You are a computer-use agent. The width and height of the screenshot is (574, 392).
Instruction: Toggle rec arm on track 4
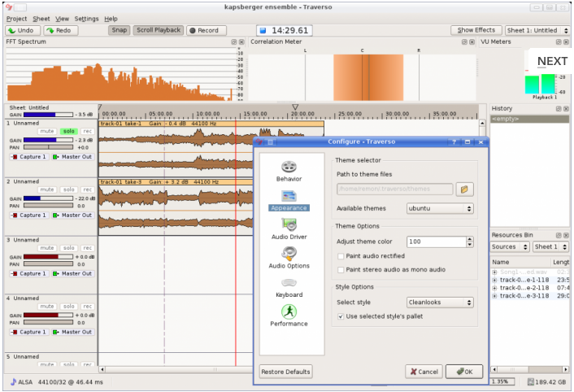click(87, 307)
